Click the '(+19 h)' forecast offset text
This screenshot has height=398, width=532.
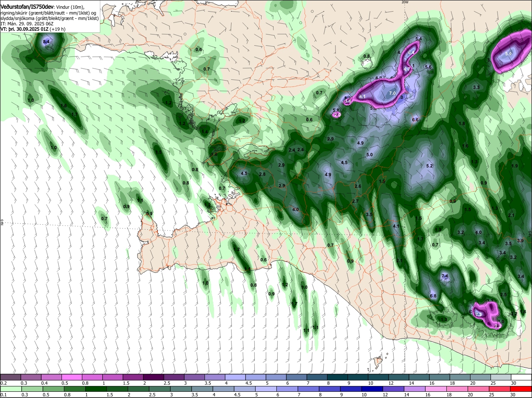[58, 29]
